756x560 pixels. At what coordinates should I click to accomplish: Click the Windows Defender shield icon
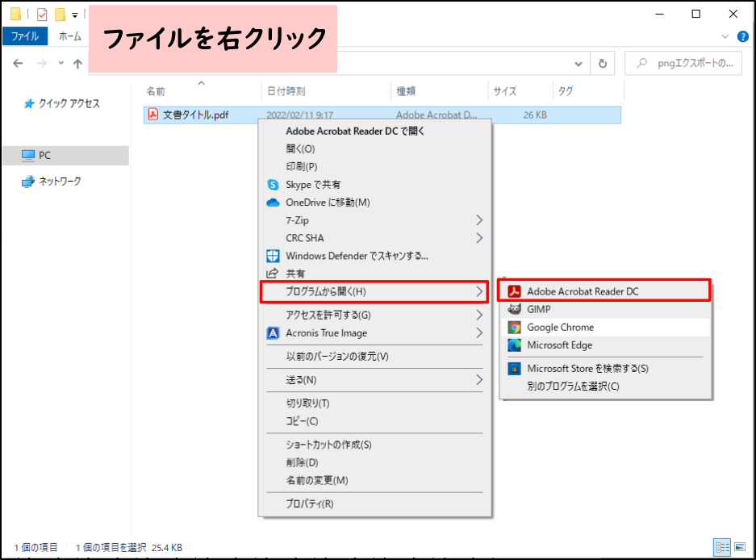pyautogui.click(x=273, y=256)
